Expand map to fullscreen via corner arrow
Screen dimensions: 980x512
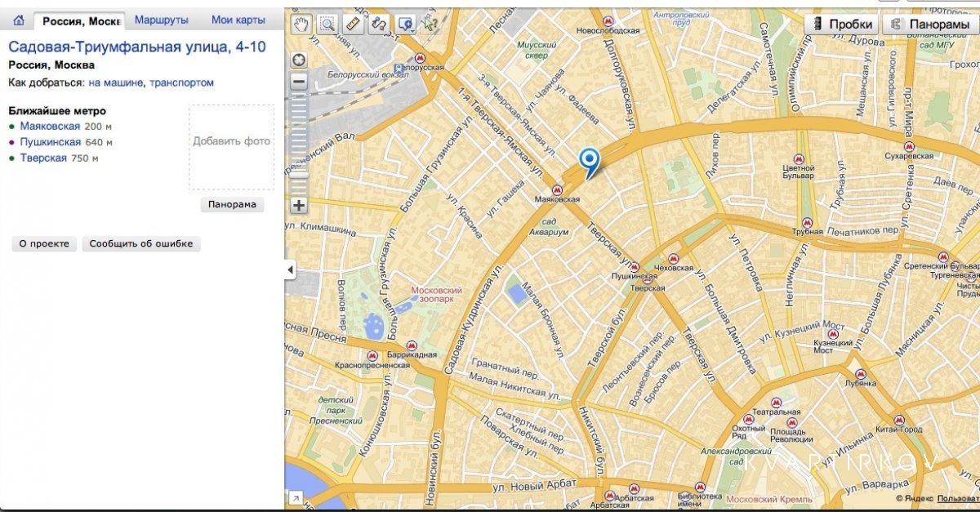click(295, 496)
